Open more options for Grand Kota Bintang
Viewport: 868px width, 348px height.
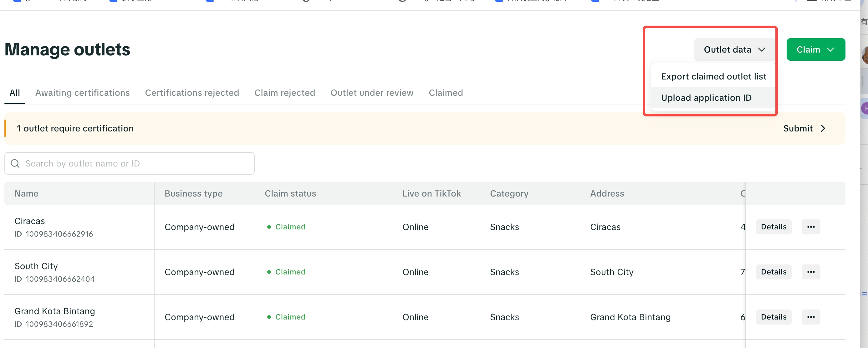click(811, 317)
